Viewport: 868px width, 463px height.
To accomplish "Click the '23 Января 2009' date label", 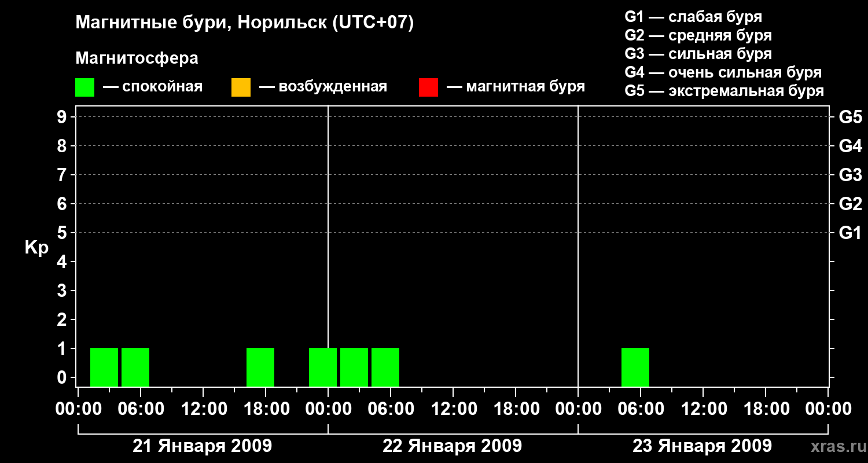I will 702,446.
